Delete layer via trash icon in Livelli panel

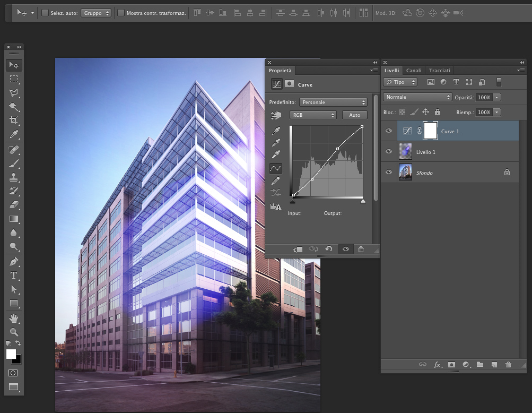508,365
